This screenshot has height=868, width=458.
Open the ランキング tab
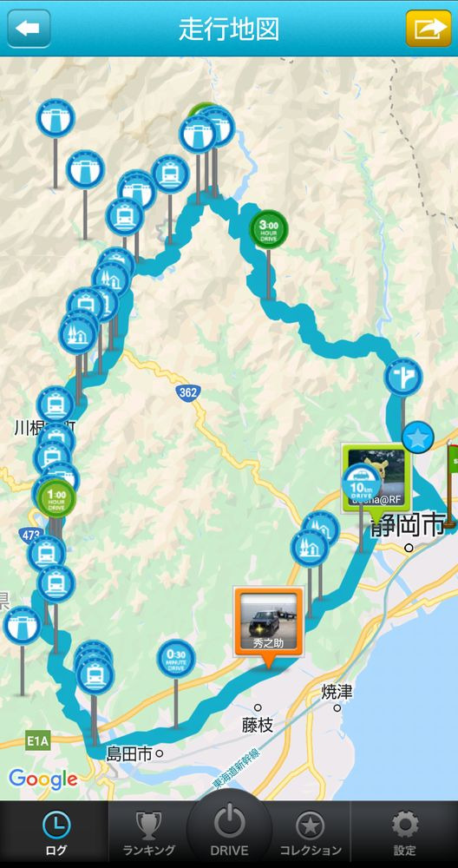pyautogui.click(x=148, y=834)
